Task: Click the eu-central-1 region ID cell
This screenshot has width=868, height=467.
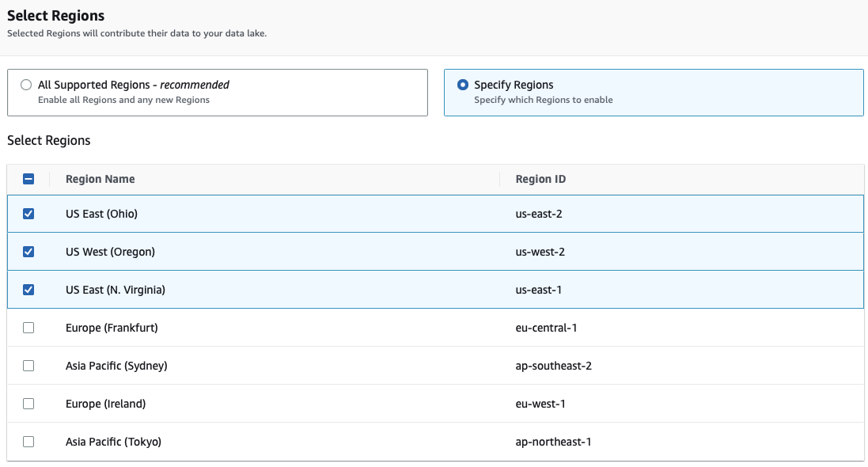Action: [541, 328]
